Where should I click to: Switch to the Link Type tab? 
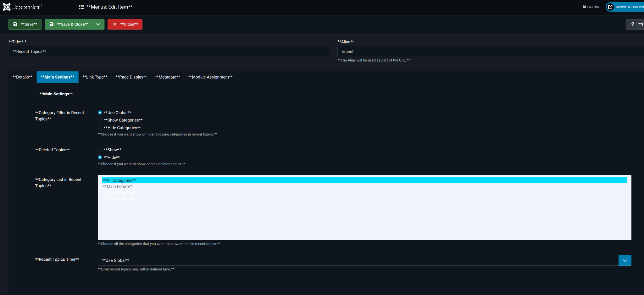pos(95,77)
